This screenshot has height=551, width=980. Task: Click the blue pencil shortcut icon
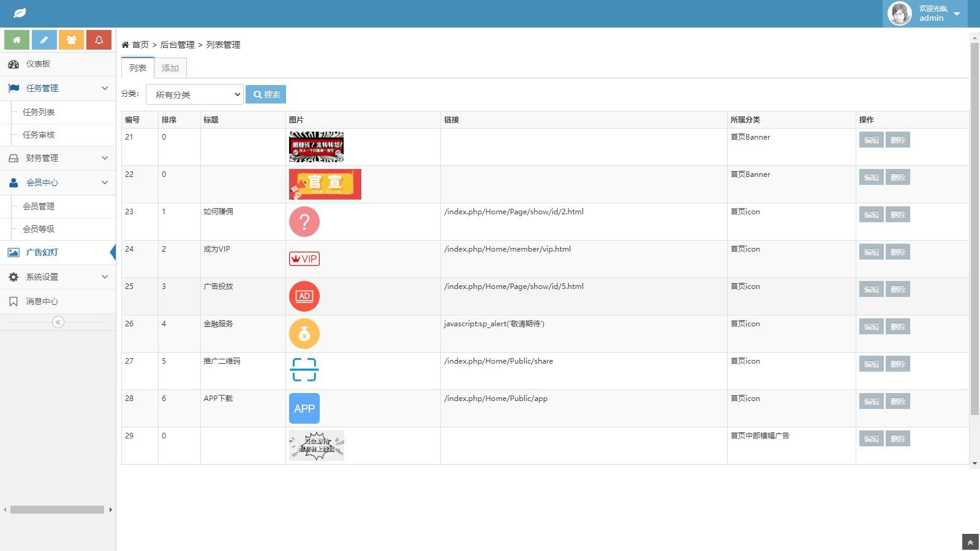(44, 40)
